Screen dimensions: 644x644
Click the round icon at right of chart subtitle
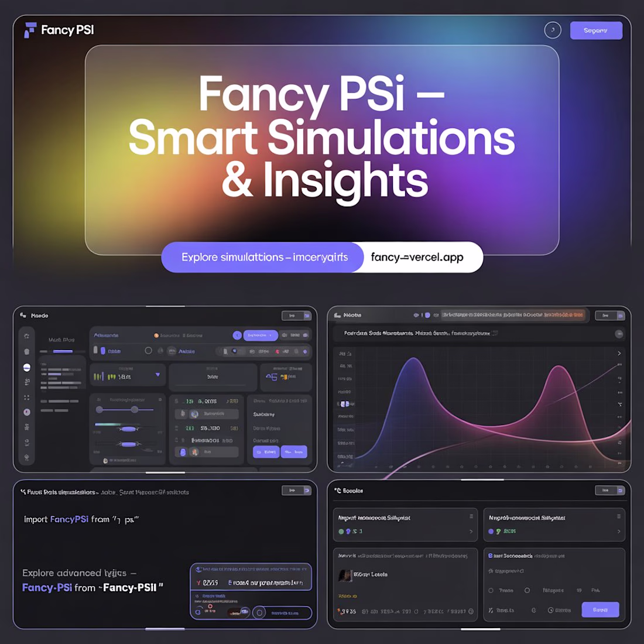[x=619, y=334]
